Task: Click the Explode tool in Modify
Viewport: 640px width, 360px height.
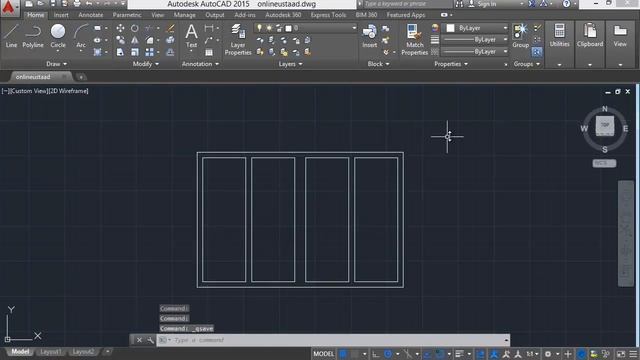Action: point(171,40)
